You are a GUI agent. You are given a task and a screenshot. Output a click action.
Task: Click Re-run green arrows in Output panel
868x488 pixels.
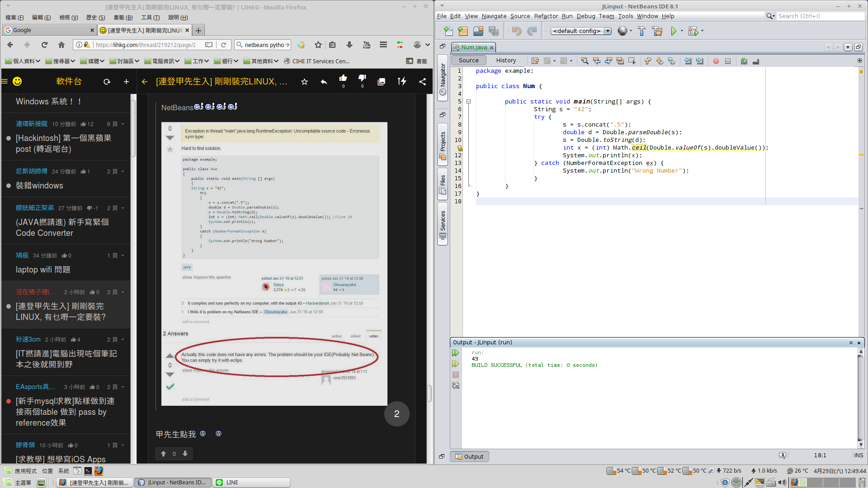456,353
